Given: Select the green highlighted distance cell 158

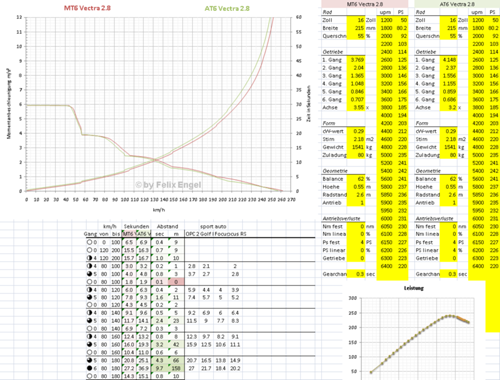Looking at the screenshot, I should [x=176, y=368].
